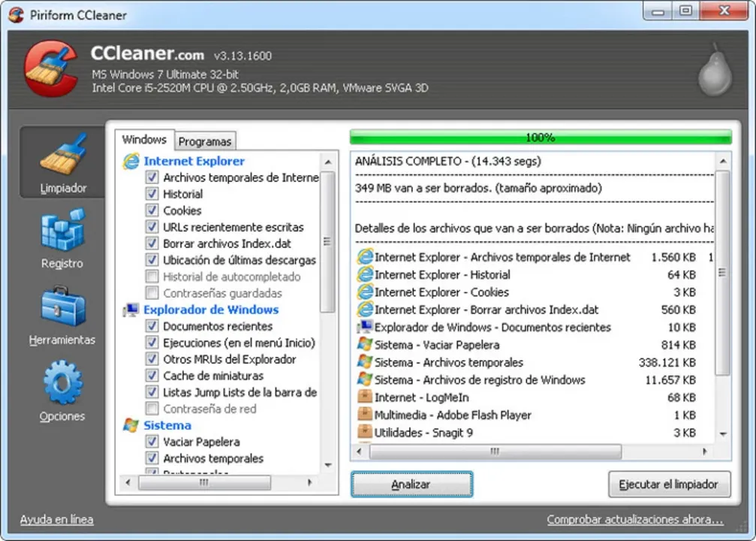Uncheck Archivos temporales de Internet checkbox

click(152, 177)
